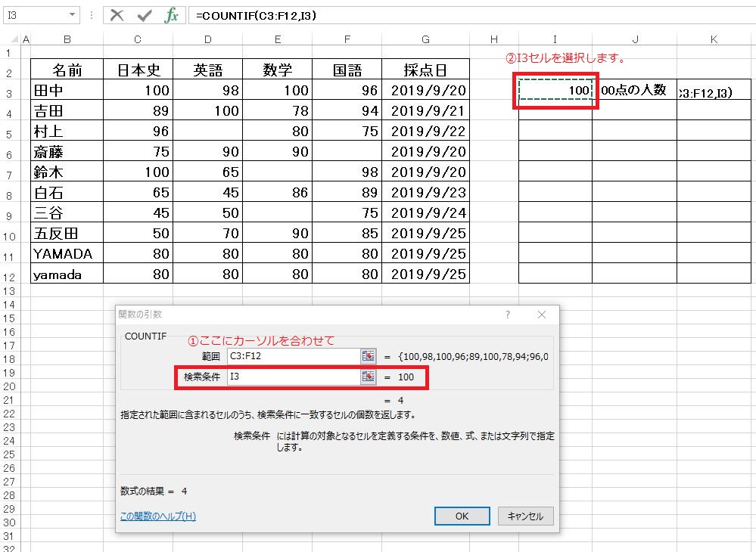This screenshot has width=756, height=552.
Task: Open the Name Box dropdown arrow
Action: (73, 15)
